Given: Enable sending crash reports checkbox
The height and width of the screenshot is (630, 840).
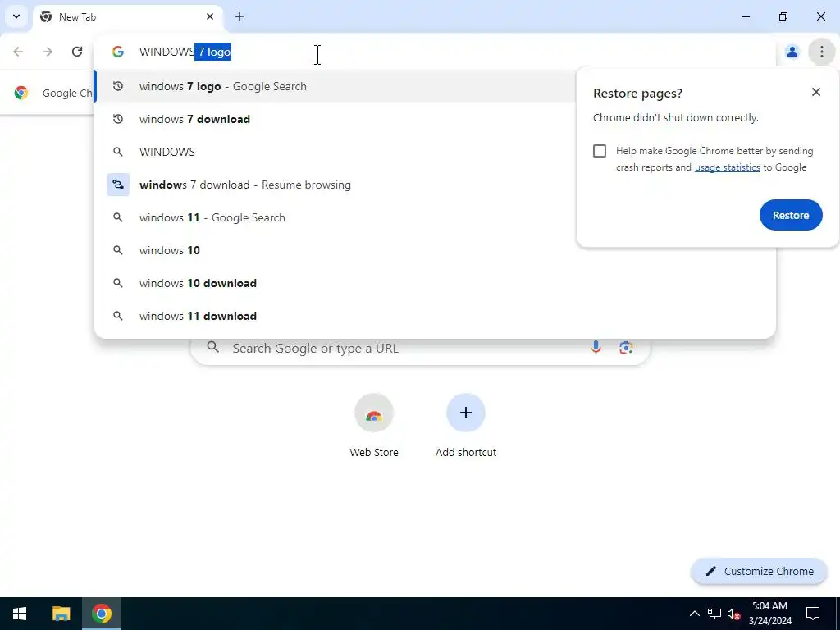Looking at the screenshot, I should click(600, 151).
